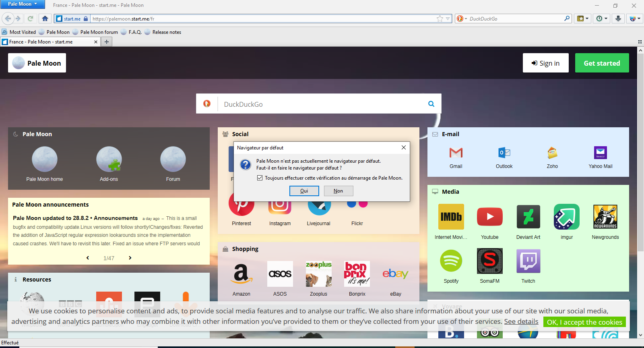The image size is (644, 348).
Task: Follow the See details cookie link
Action: click(521, 321)
